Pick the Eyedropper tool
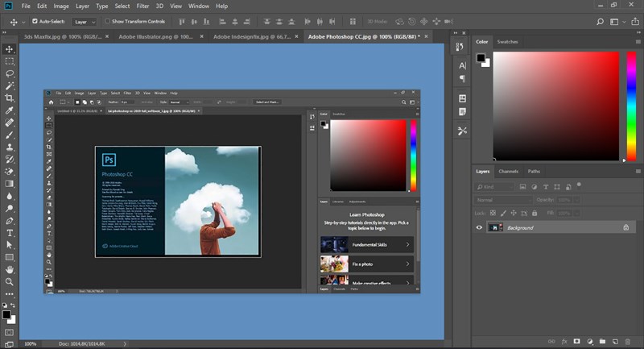The width and height of the screenshot is (644, 349). point(10,110)
